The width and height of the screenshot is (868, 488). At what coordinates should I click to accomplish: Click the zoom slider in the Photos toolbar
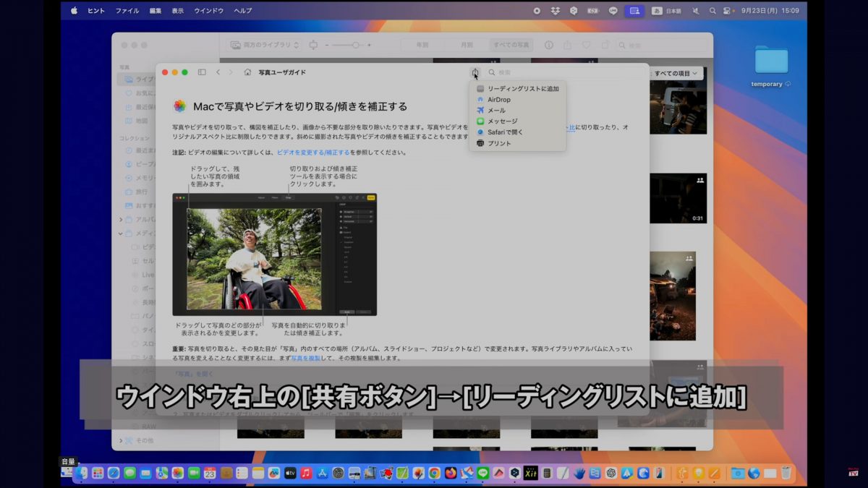point(349,45)
